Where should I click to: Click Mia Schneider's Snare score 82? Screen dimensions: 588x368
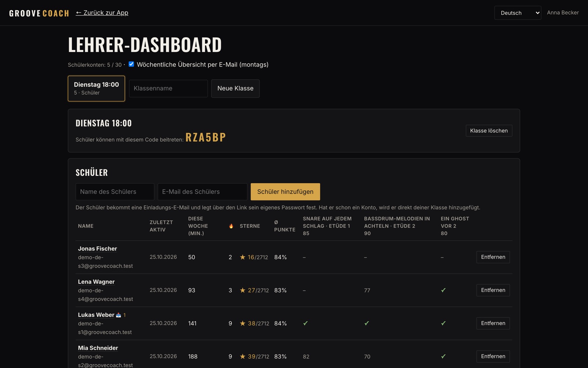[x=306, y=357]
